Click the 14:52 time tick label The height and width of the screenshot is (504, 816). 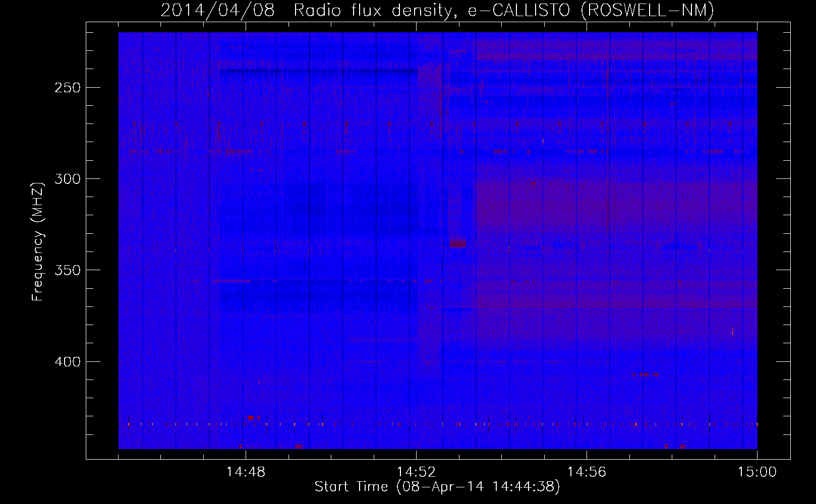[416, 472]
